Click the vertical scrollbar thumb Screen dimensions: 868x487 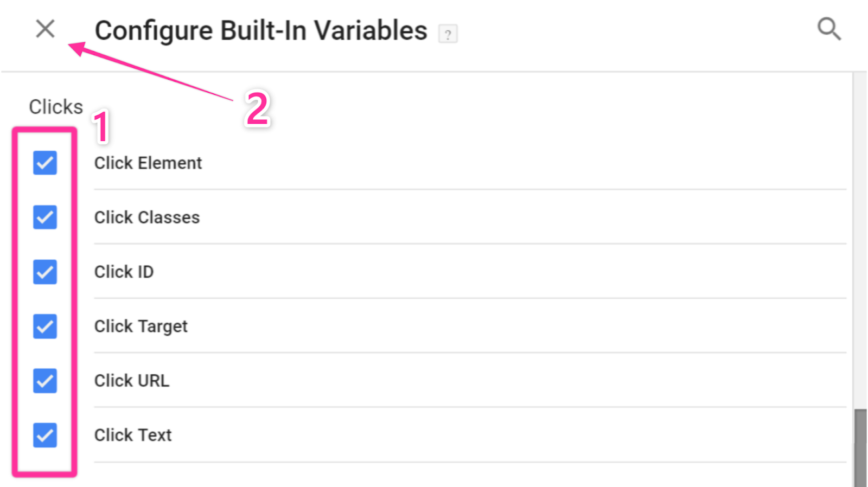[x=860, y=447]
